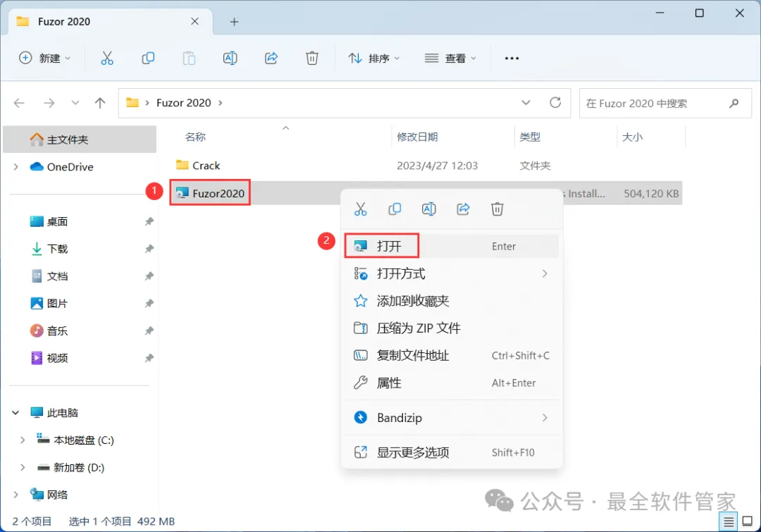Image resolution: width=761 pixels, height=532 pixels.
Task: Open 图片 in the sidebar
Action: click(x=57, y=304)
